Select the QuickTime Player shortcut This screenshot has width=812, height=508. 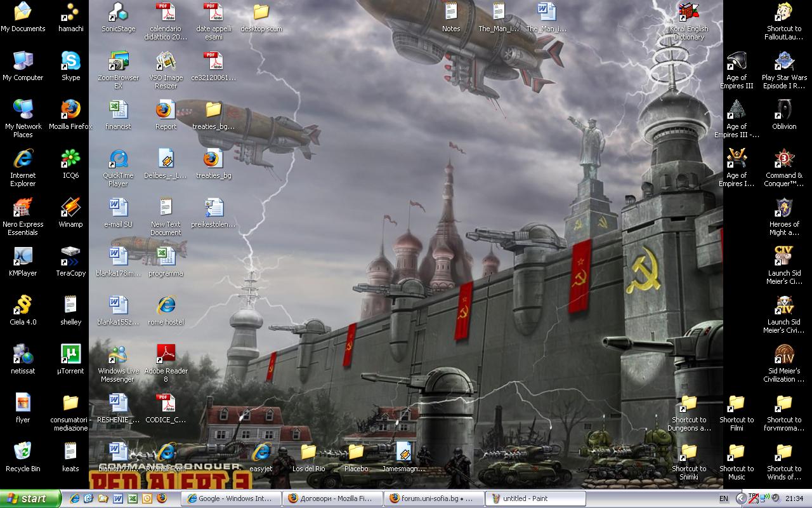tap(118, 159)
